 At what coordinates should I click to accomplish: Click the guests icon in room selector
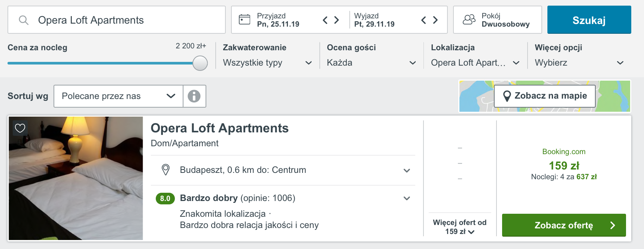469,19
